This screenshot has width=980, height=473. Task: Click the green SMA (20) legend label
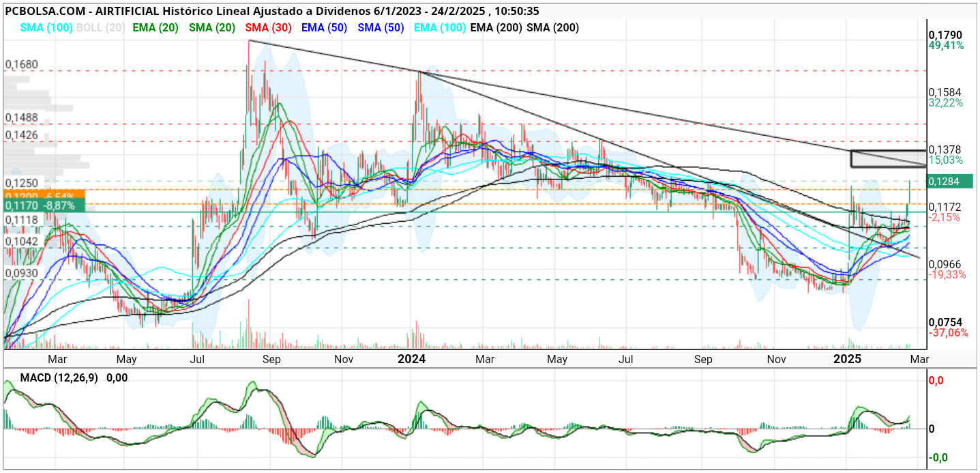pos(212,28)
